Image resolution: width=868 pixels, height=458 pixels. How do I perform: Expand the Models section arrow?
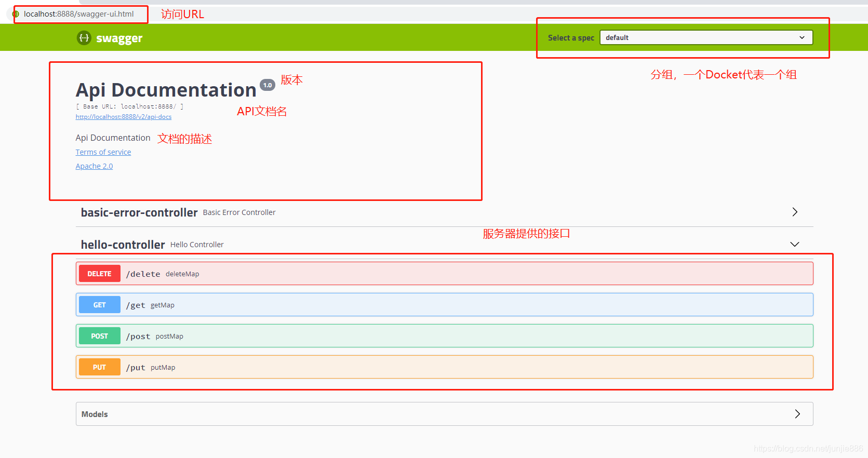pyautogui.click(x=797, y=414)
